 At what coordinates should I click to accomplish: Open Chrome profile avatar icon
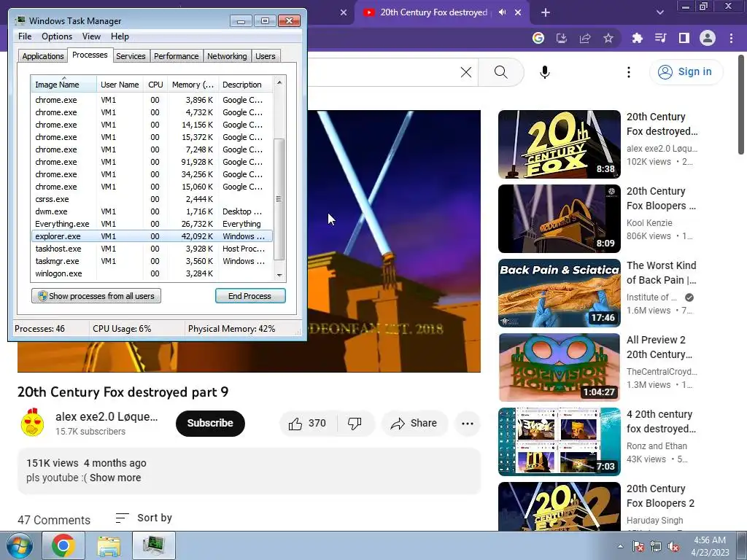(708, 38)
